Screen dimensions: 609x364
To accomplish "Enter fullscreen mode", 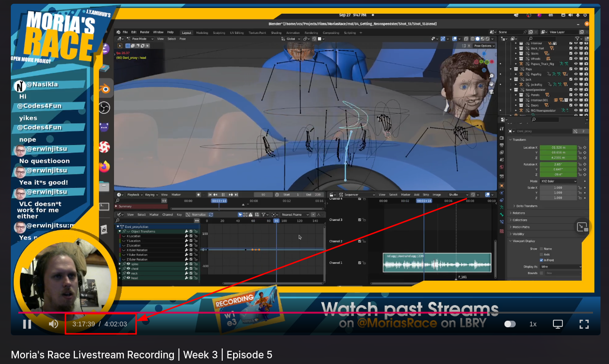I will (584, 324).
